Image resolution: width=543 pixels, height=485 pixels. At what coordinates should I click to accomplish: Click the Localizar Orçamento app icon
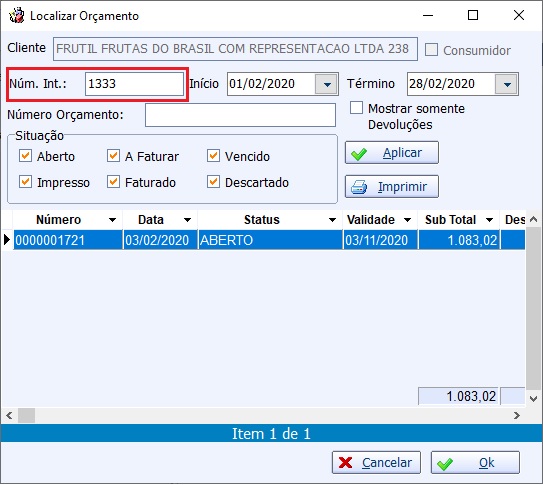click(16, 16)
